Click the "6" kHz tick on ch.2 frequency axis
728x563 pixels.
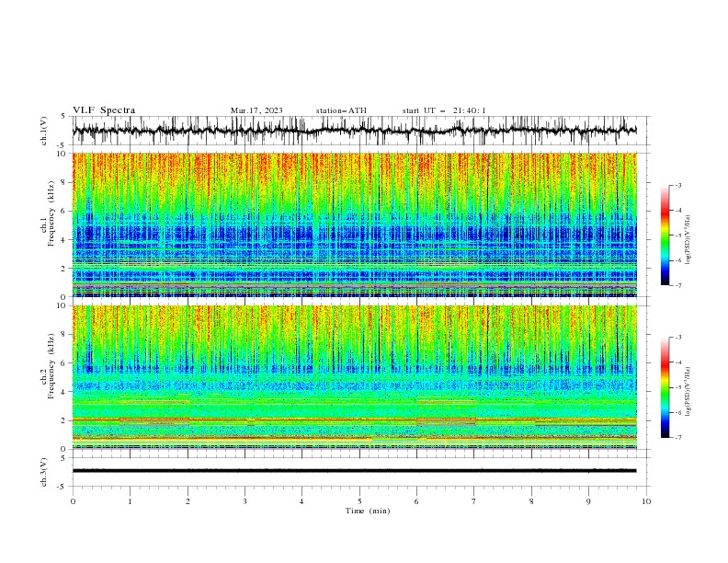click(64, 362)
